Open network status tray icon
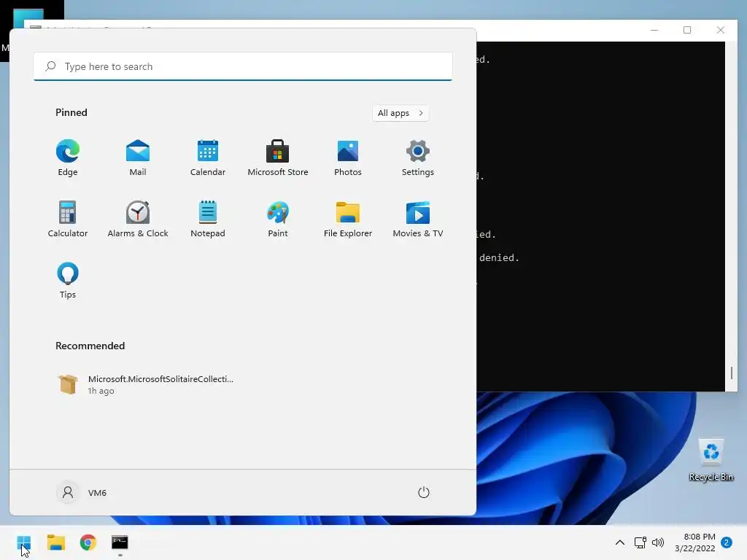 pos(640,542)
